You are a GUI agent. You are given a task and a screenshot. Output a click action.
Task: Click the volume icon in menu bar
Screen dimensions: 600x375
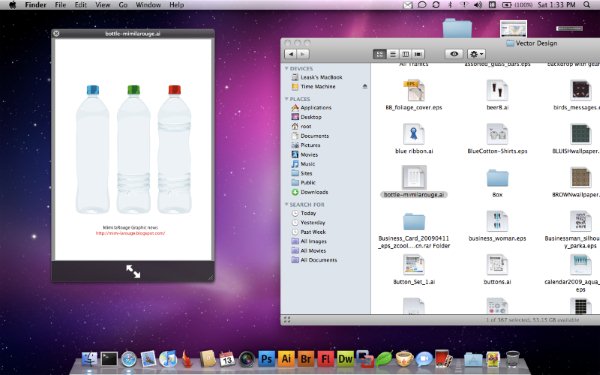click(478, 5)
